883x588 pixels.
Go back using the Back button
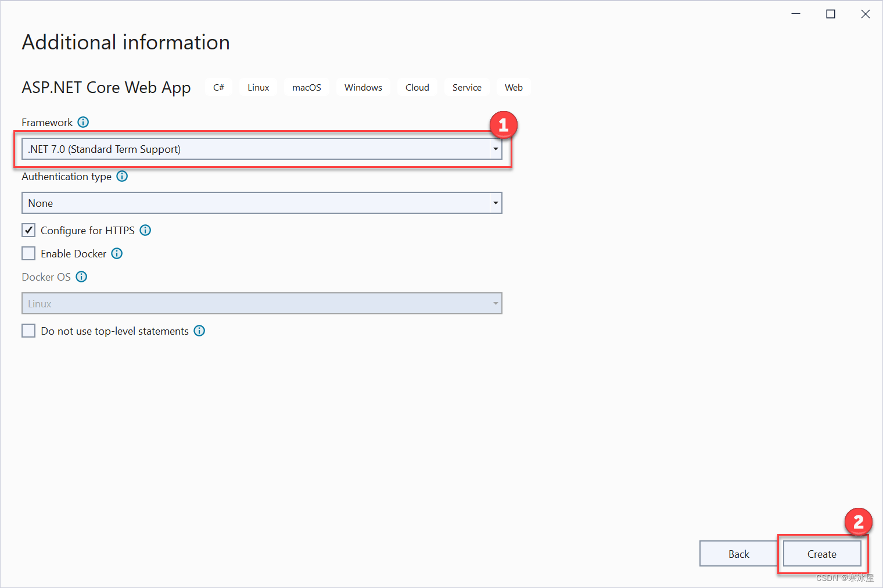coord(738,554)
